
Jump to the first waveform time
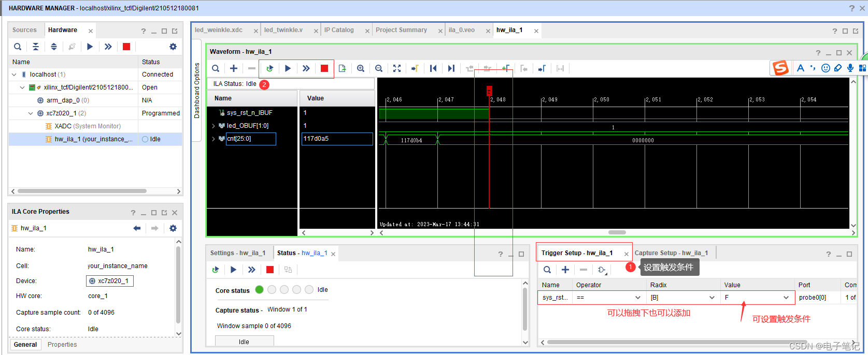[x=433, y=68]
